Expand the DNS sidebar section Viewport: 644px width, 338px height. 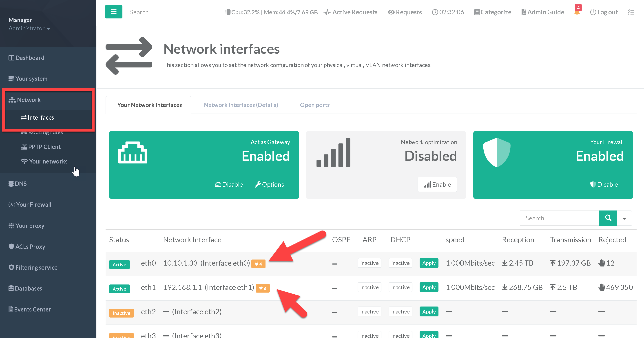(18, 184)
